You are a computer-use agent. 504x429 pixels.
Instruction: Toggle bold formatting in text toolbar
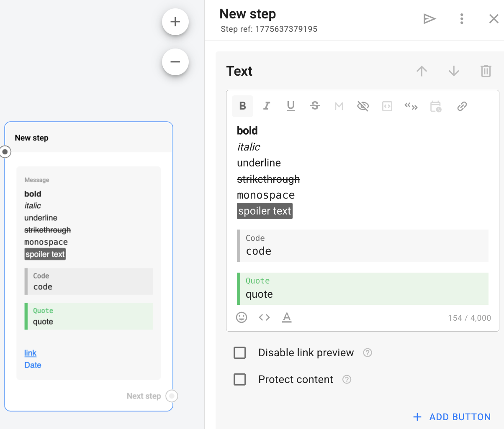(242, 106)
